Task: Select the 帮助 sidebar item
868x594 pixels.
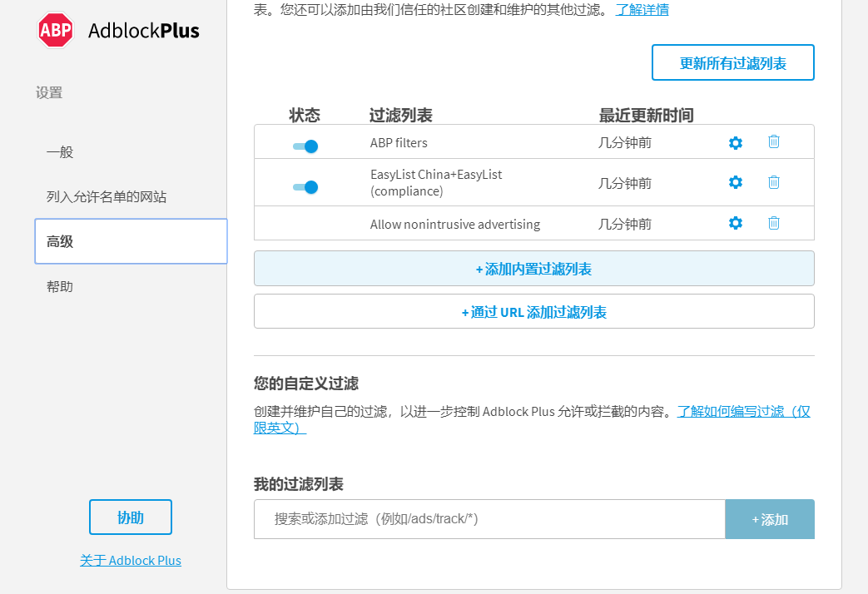Action: coord(59,286)
